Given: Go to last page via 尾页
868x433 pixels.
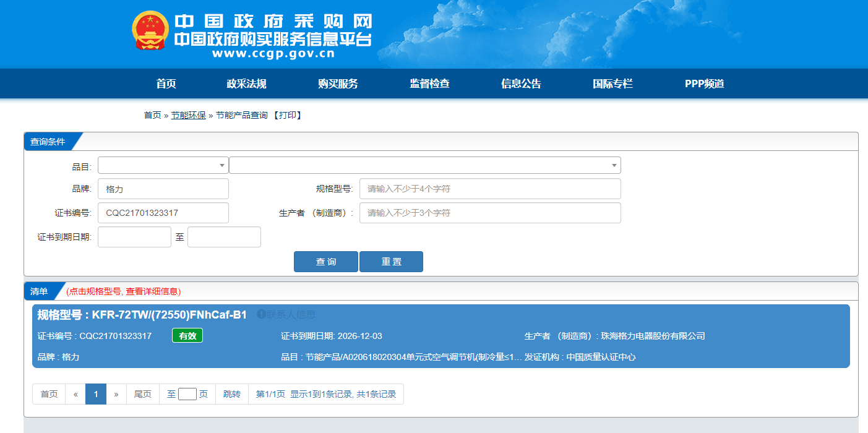Looking at the screenshot, I should pyautogui.click(x=143, y=394).
